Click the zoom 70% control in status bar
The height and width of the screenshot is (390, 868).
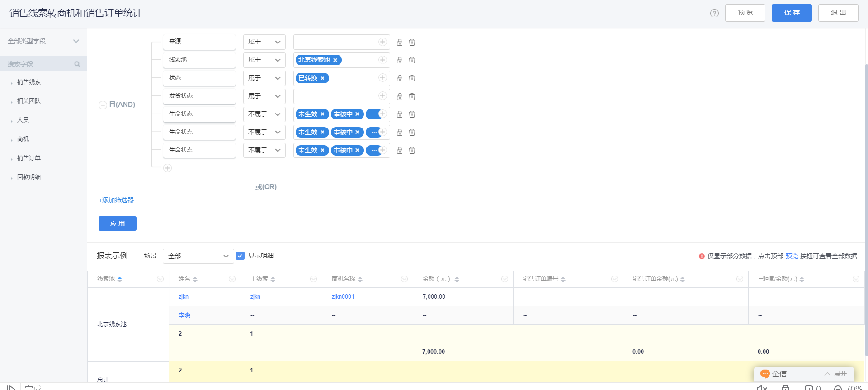(848, 388)
